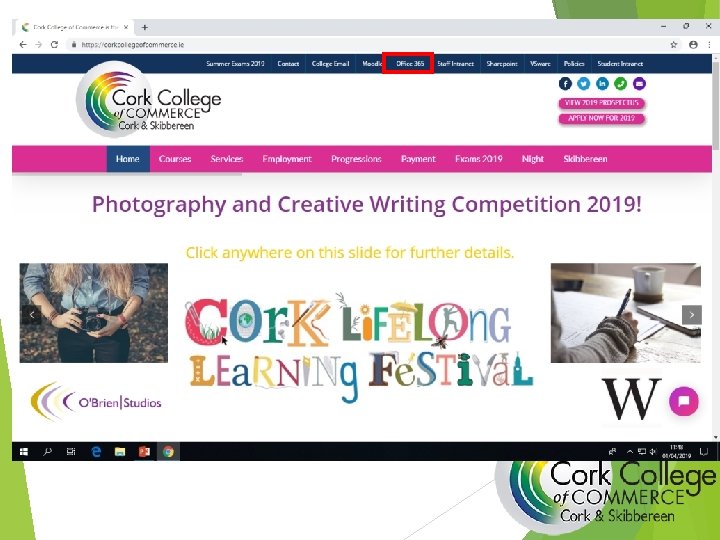
Task: Click the Office 365 link
Action: click(410, 63)
